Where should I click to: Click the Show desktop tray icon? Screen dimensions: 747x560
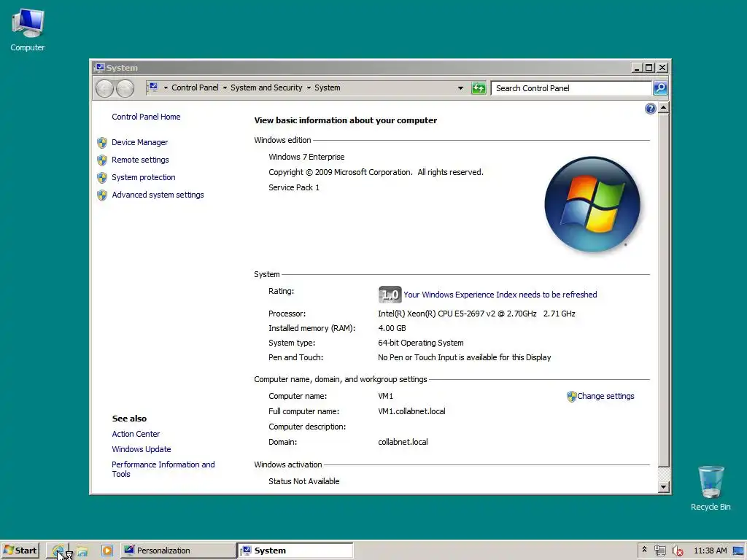pyautogui.click(x=738, y=551)
